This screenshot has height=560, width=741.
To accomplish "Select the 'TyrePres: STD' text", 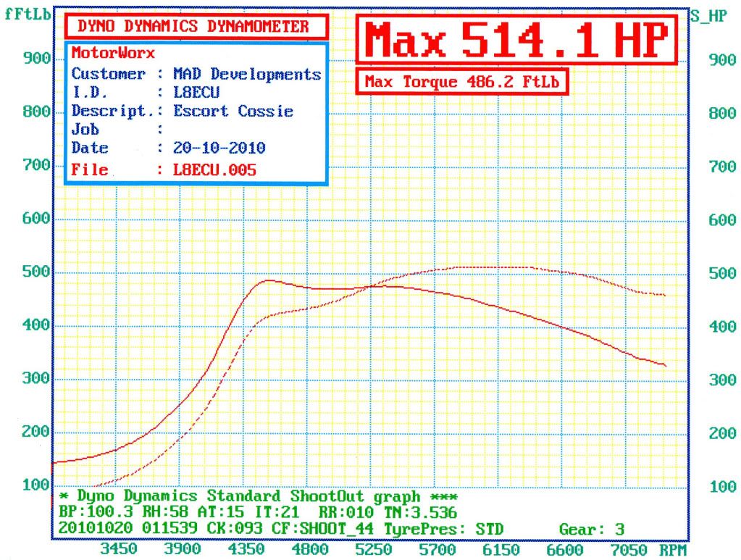I will coord(444,528).
